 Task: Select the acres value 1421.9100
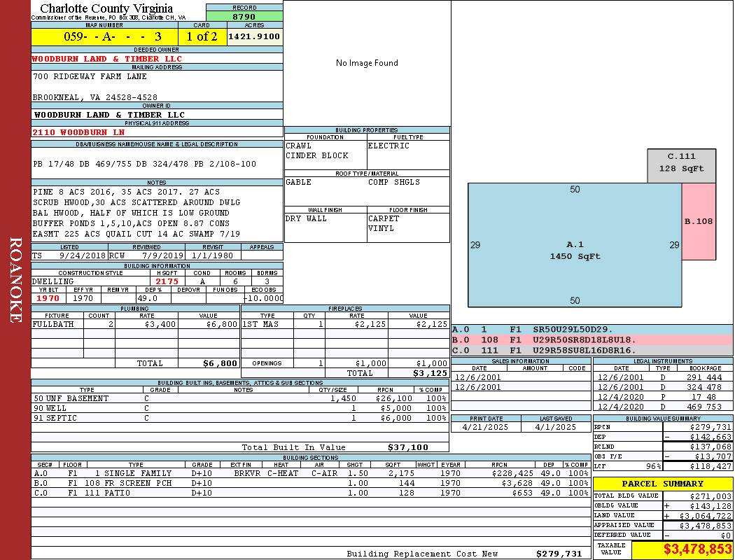(x=254, y=36)
